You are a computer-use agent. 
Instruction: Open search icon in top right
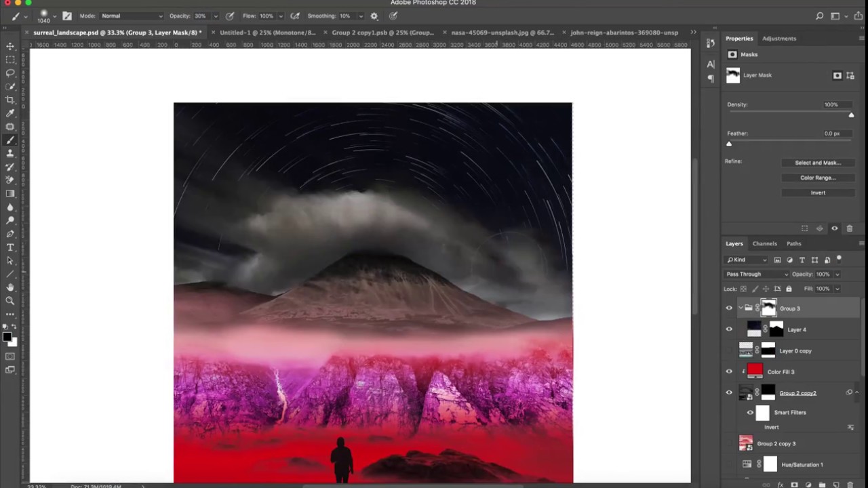[820, 16]
